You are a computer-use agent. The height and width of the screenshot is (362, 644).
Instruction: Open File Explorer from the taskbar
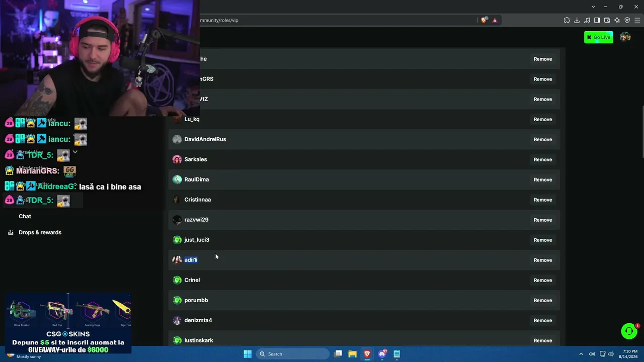(353, 354)
